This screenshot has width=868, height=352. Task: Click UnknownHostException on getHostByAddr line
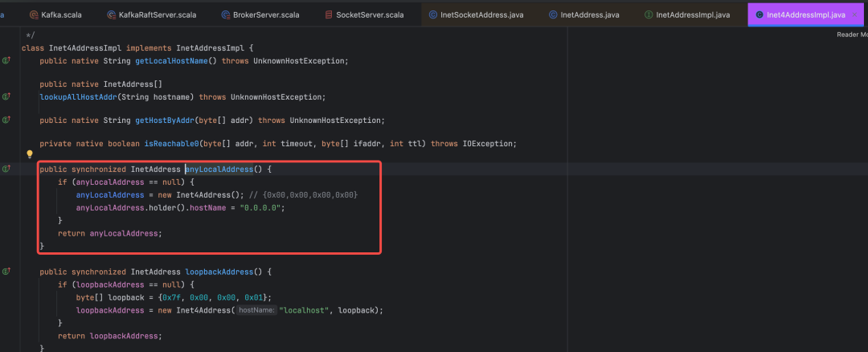point(336,120)
